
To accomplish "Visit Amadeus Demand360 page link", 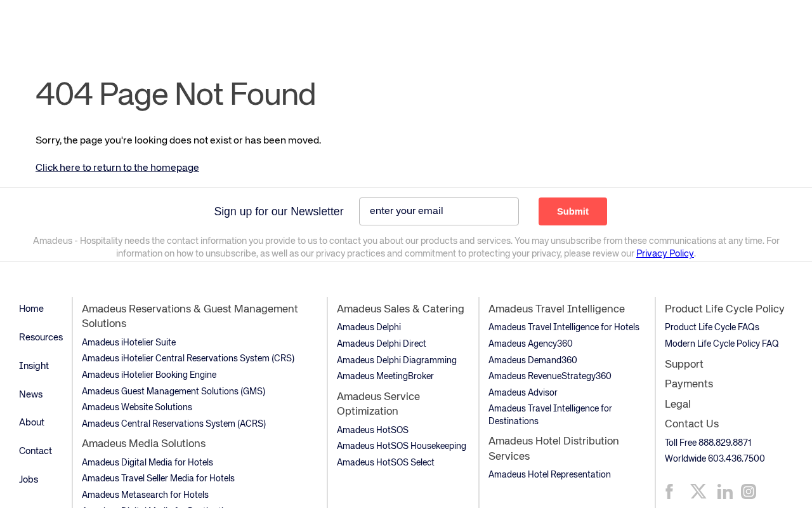I will (533, 360).
